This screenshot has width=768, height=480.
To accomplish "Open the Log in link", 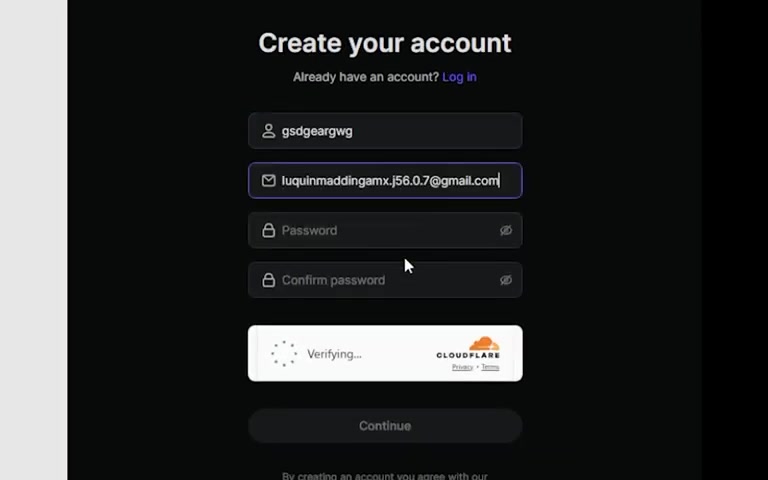I will (x=459, y=77).
